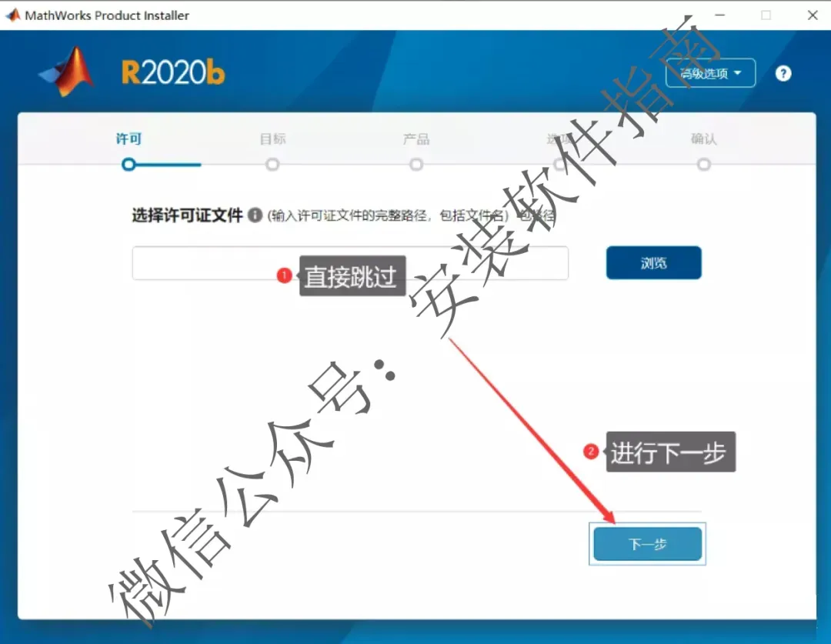Click the 确认 step progress circle
This screenshot has height=644, width=831.
point(704,165)
